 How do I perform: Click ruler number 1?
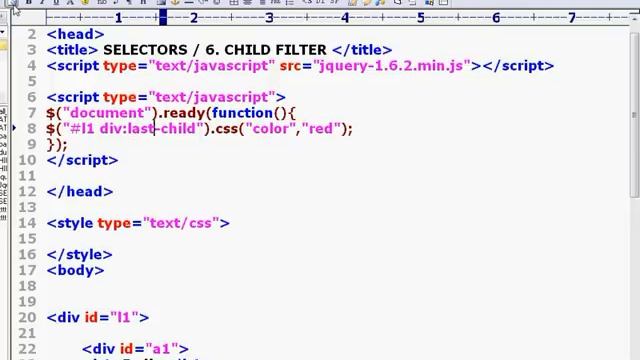(118, 18)
